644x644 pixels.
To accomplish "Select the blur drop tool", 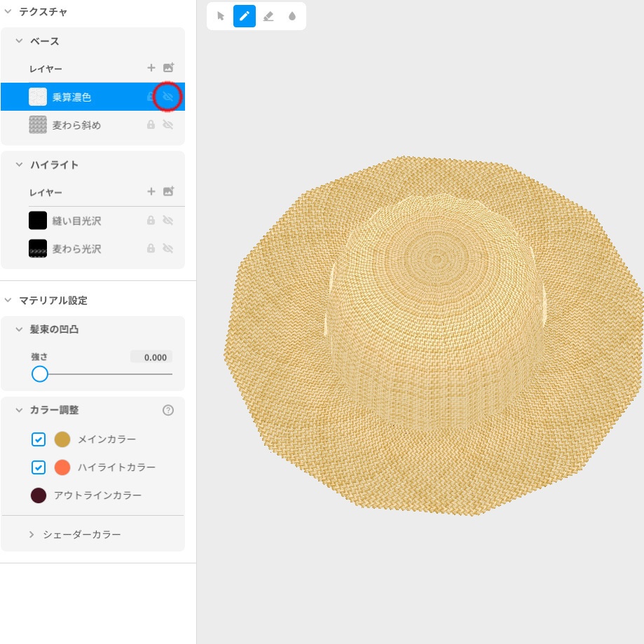I will tap(292, 16).
